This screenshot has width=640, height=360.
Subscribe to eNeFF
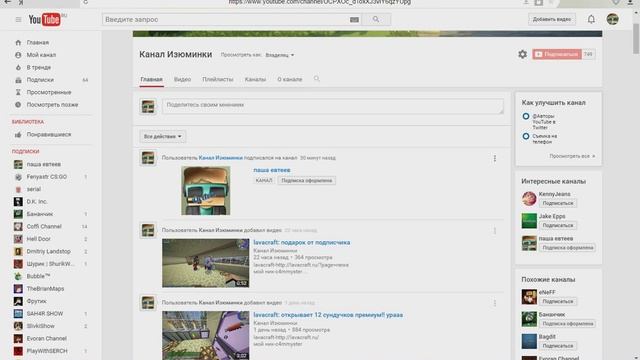point(558,302)
